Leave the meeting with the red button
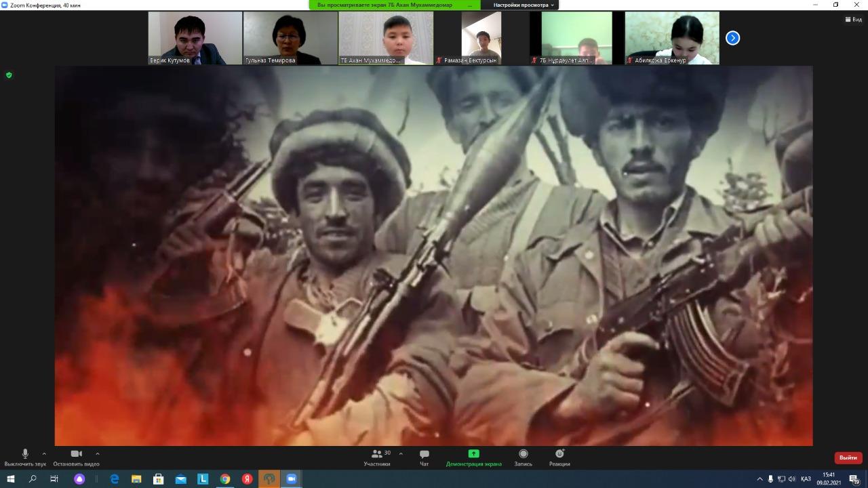Image resolution: width=868 pixels, height=488 pixels. 848,457
